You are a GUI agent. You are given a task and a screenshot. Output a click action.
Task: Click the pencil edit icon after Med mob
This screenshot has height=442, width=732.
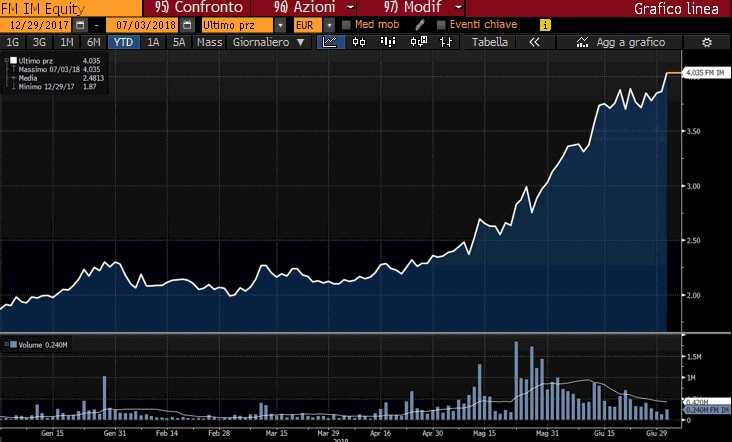(420, 25)
